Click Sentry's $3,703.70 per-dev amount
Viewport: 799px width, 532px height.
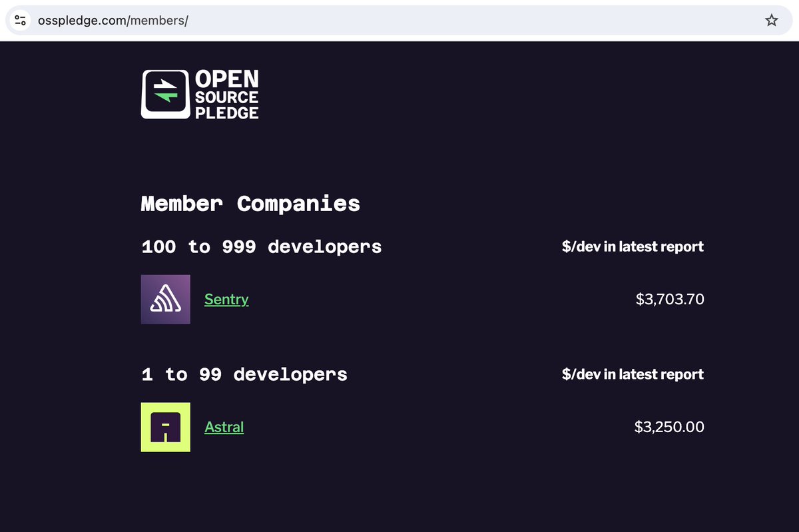coord(670,299)
